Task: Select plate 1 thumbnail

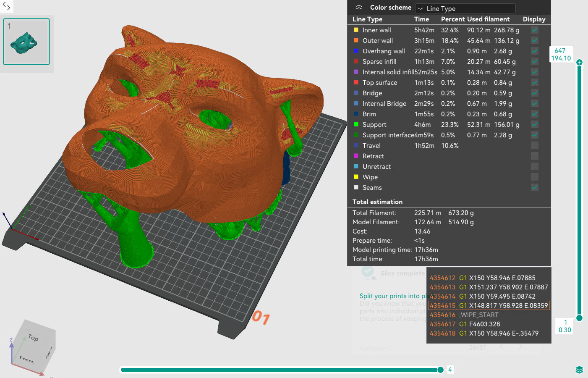Action: (26, 42)
